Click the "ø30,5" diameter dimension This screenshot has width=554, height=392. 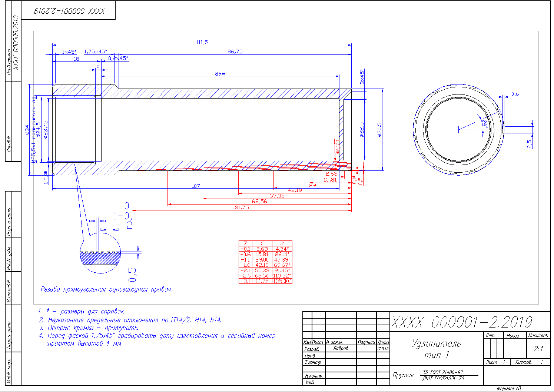click(379, 130)
